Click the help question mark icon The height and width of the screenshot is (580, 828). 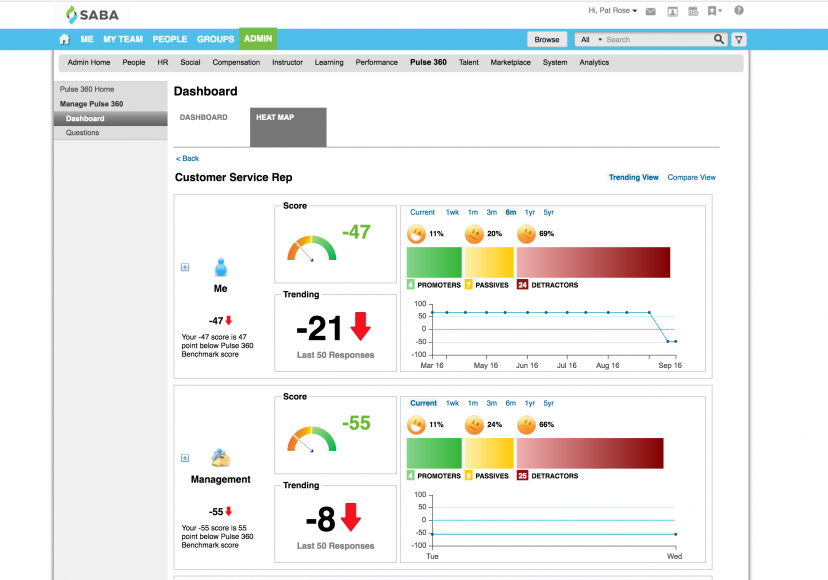pos(739,11)
